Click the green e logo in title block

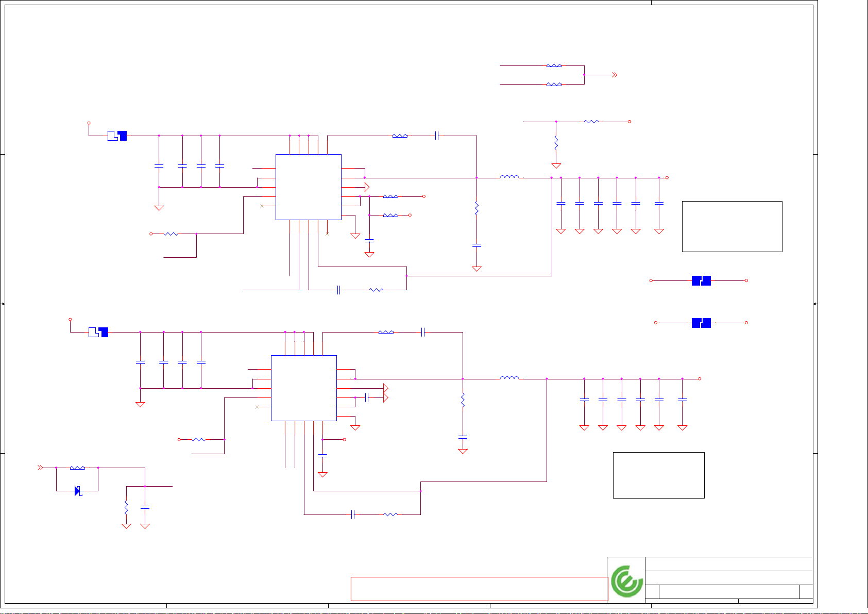[627, 581]
